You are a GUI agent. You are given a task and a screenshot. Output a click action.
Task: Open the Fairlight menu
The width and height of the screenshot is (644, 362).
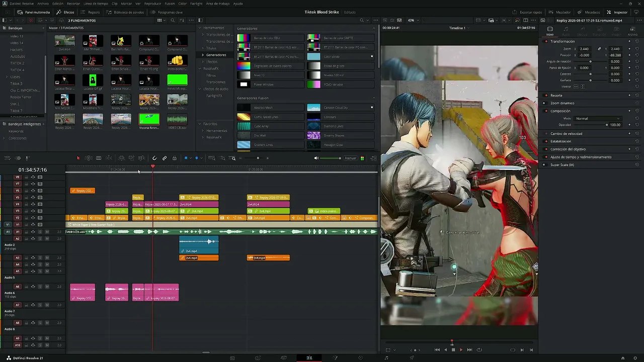click(x=196, y=4)
